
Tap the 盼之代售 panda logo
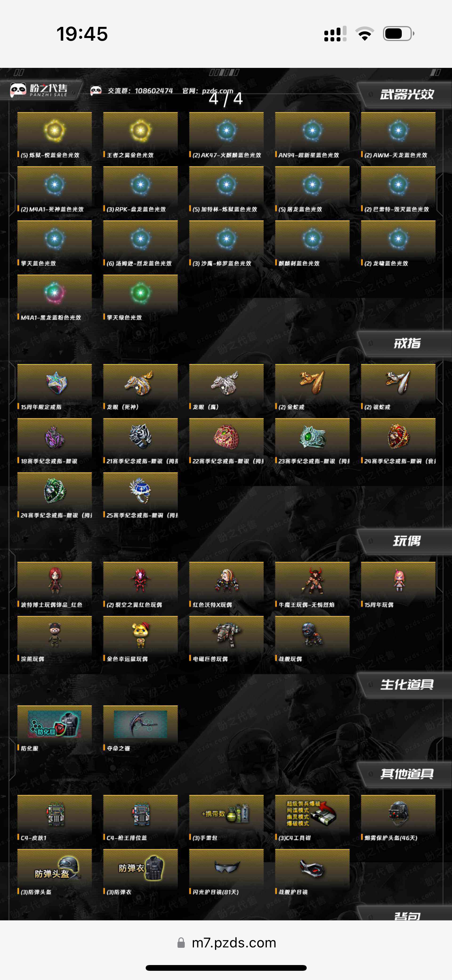[39, 90]
